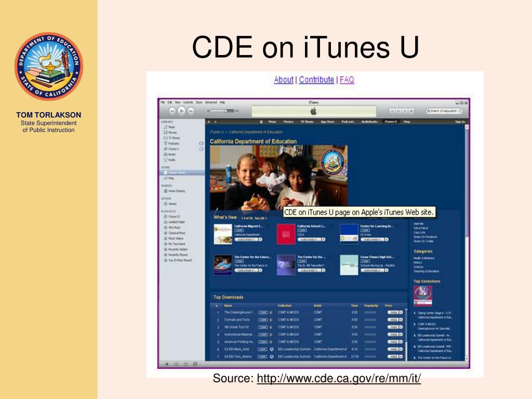Click the iTunes search field
Screen dimensions: 532x399
[x=444, y=111]
